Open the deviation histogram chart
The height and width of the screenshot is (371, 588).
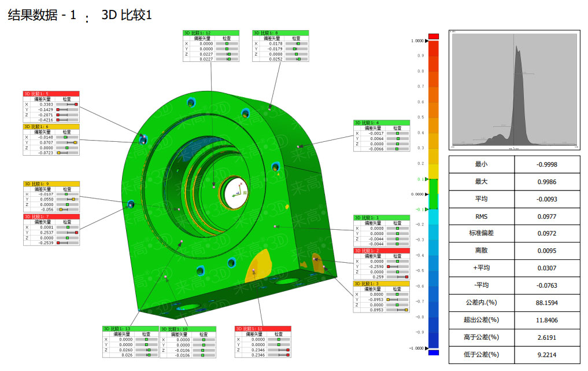pyautogui.click(x=514, y=91)
